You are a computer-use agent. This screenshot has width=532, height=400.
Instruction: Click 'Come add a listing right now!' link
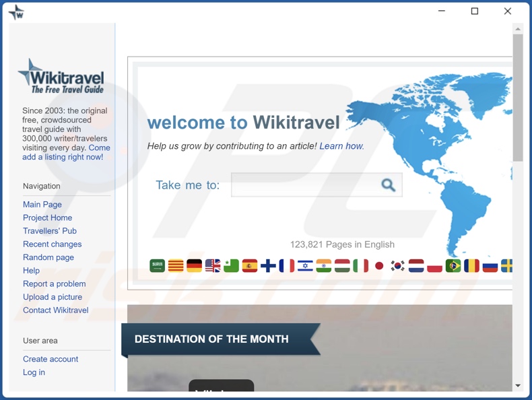point(66,153)
